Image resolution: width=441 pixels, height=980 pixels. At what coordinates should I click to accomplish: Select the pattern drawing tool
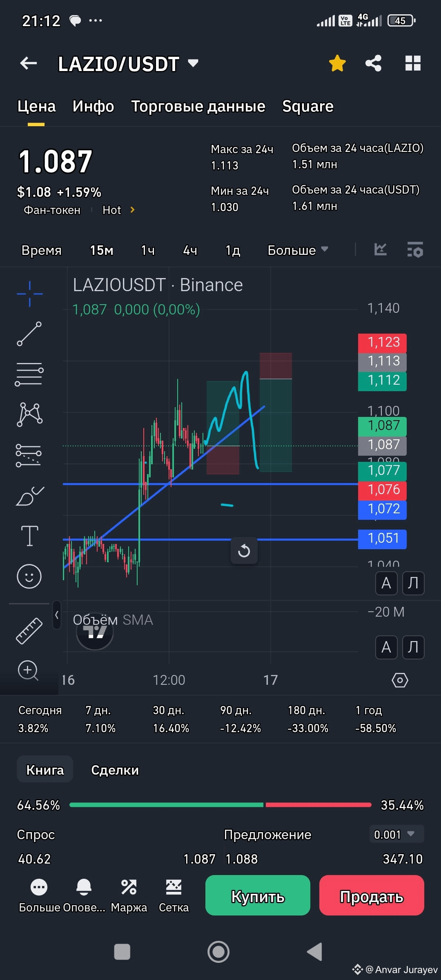click(29, 414)
